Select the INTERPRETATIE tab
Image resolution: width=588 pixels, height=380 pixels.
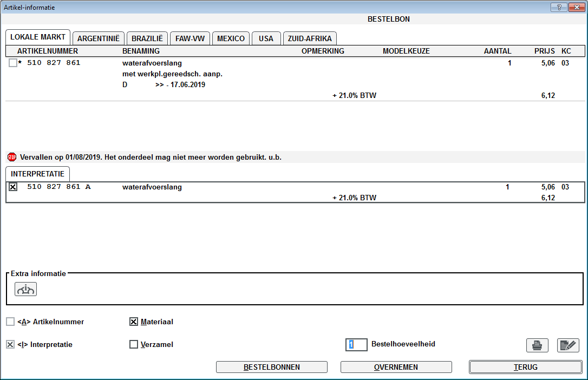pos(37,174)
